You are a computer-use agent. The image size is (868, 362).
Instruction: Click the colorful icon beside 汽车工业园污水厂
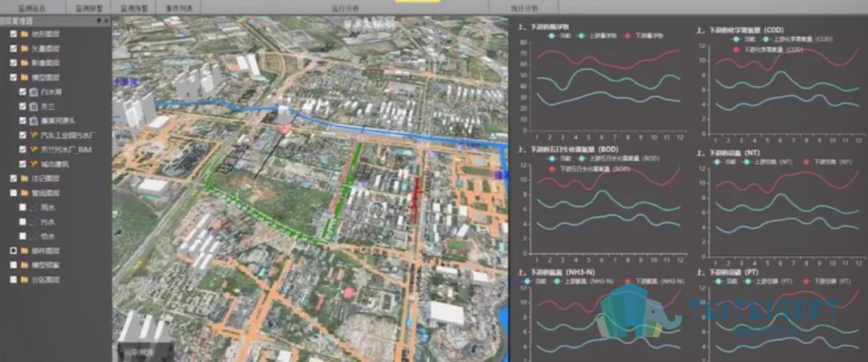[x=33, y=135]
